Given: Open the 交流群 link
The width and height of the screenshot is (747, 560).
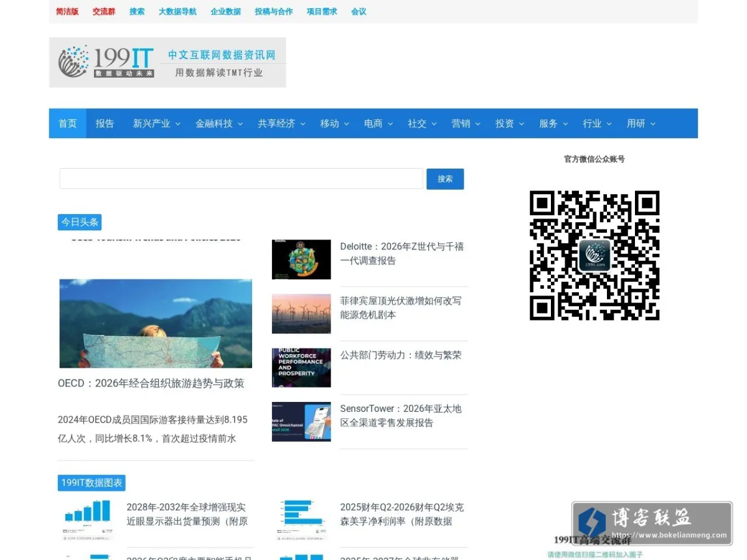Looking at the screenshot, I should (104, 11).
